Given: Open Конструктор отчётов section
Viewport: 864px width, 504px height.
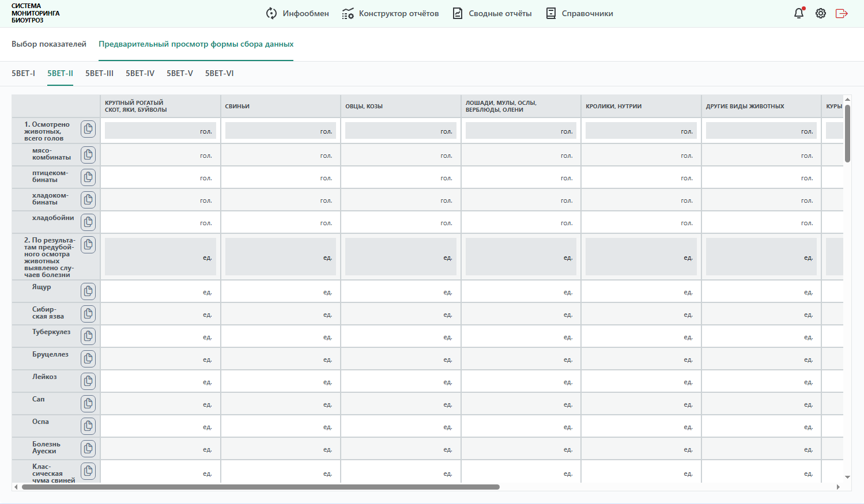Looking at the screenshot, I should click(390, 13).
